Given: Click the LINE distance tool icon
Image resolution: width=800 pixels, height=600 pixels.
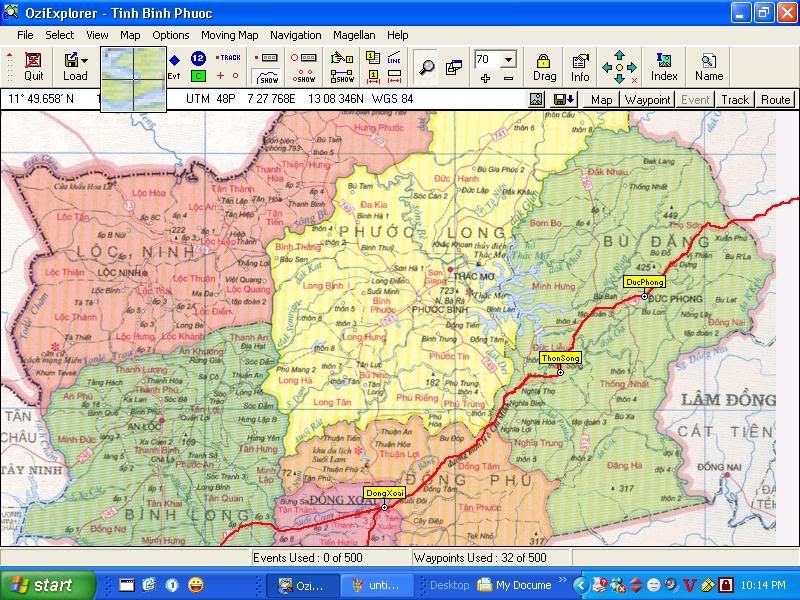Looking at the screenshot, I should (394, 58).
